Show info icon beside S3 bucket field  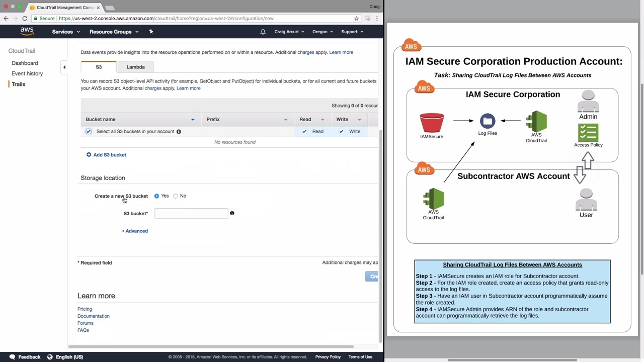point(232,213)
